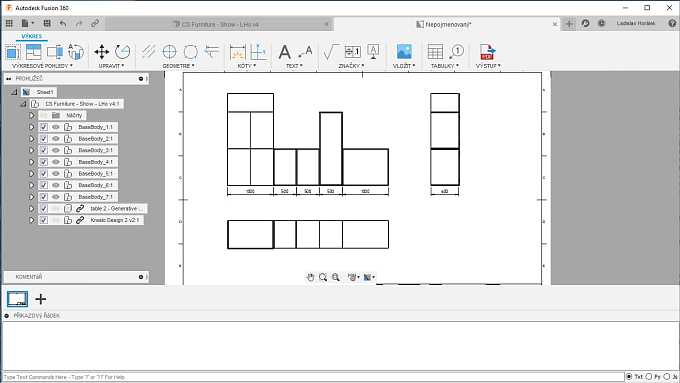Expand the BaseBody_1:1 node

tap(31, 127)
